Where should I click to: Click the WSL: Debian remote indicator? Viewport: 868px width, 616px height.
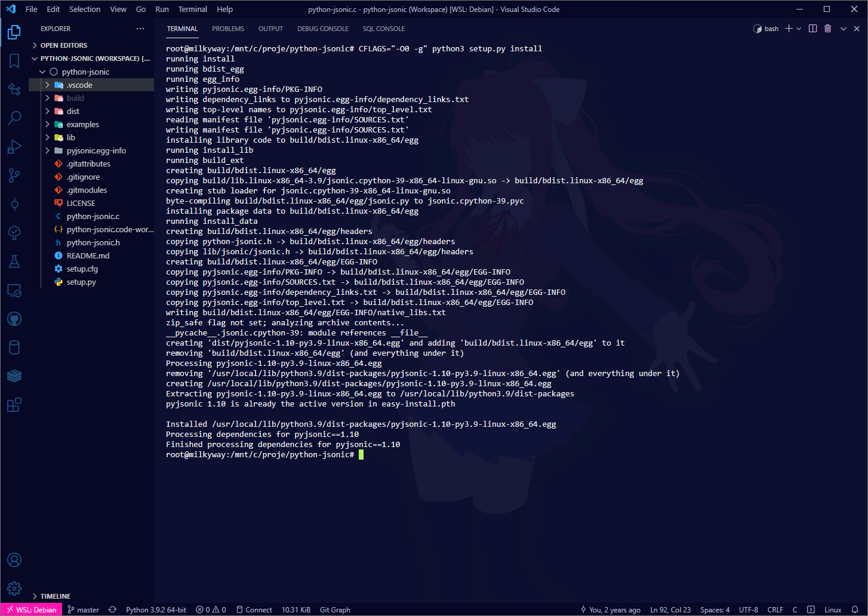point(32,610)
